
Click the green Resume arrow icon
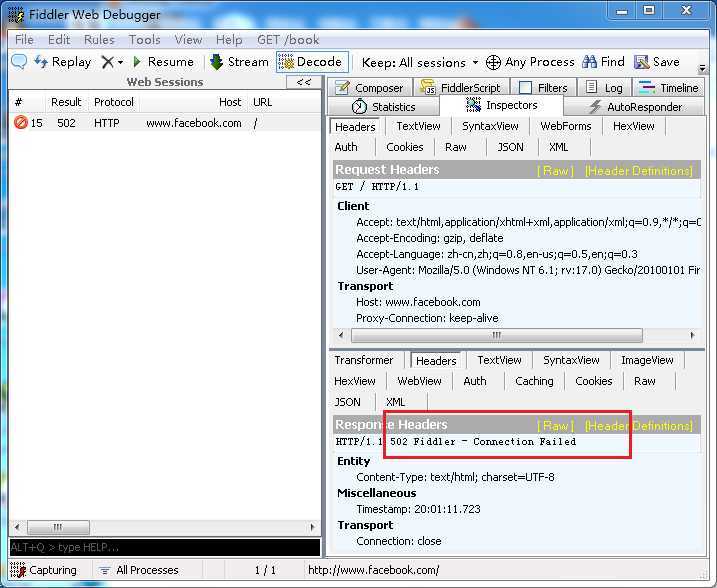click(x=137, y=62)
